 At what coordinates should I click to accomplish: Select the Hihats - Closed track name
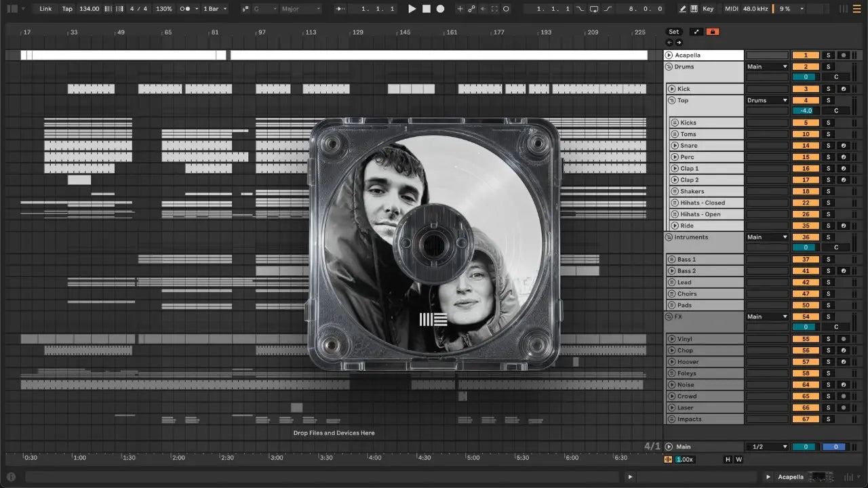pyautogui.click(x=703, y=203)
